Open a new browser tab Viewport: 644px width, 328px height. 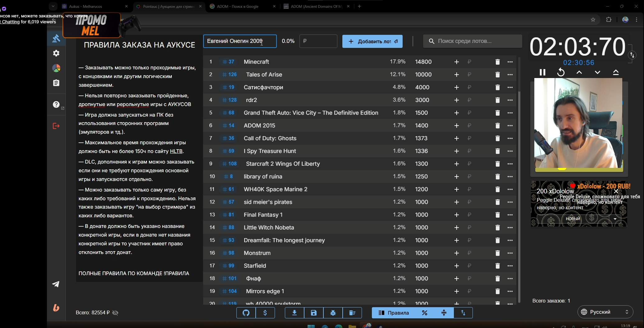(359, 6)
